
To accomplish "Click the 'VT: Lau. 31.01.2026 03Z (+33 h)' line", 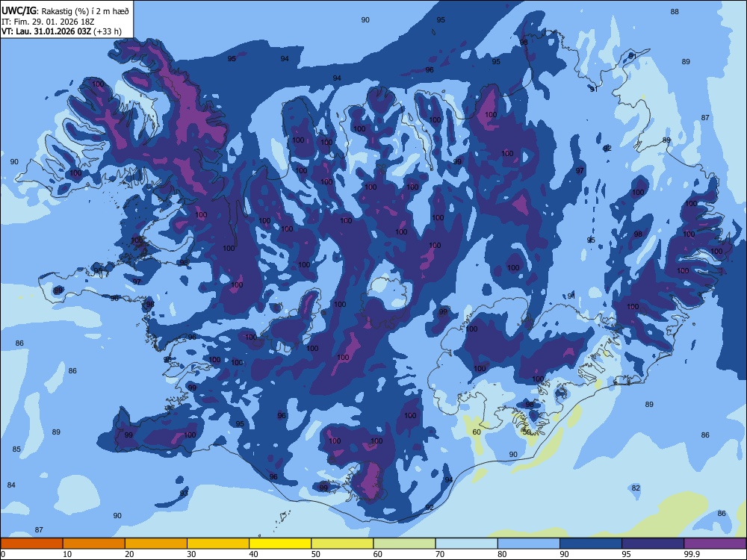I will coord(61,32).
